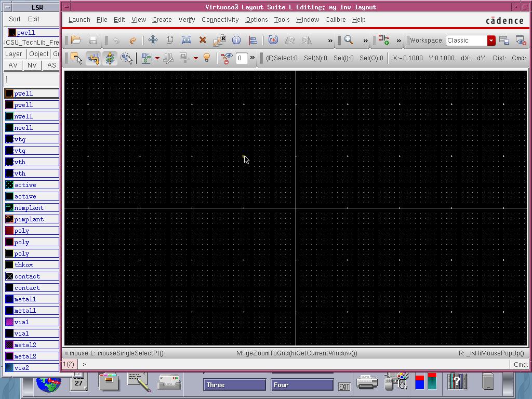Click the Rotate icon
The image size is (532, 399).
click(273, 40)
